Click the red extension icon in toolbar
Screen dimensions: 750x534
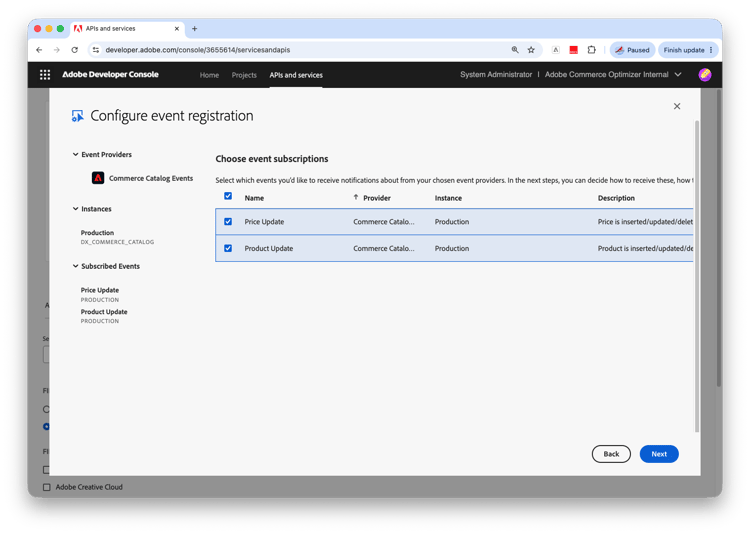574,50
